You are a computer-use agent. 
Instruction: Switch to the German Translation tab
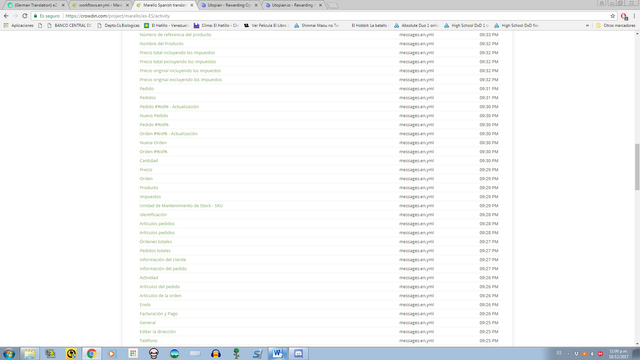[x=36, y=5]
